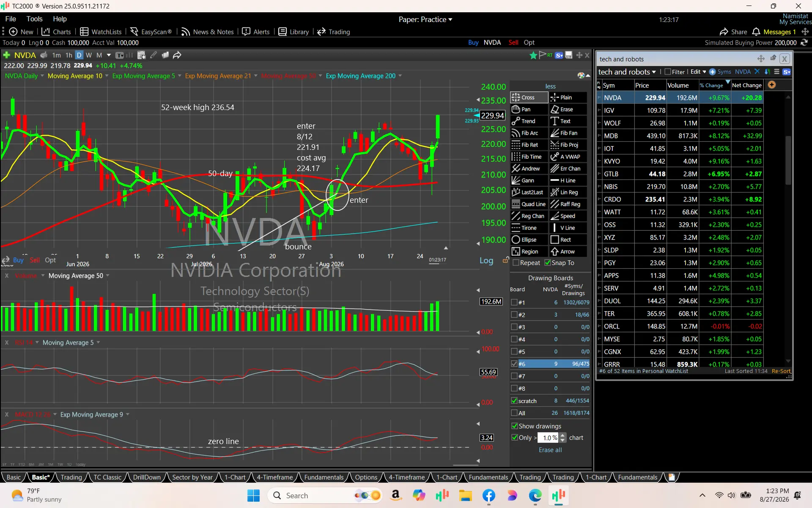Open the File menu
The image size is (812, 508).
point(11,19)
